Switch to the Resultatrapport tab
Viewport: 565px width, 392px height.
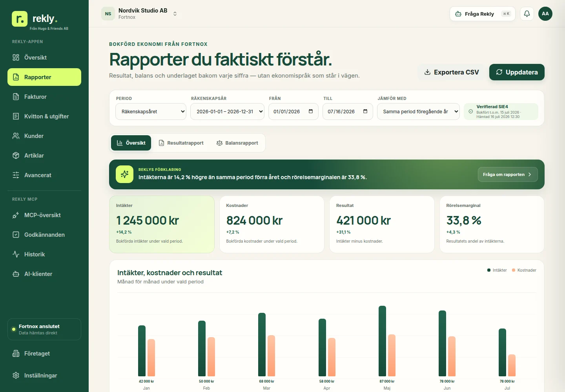[x=181, y=143]
